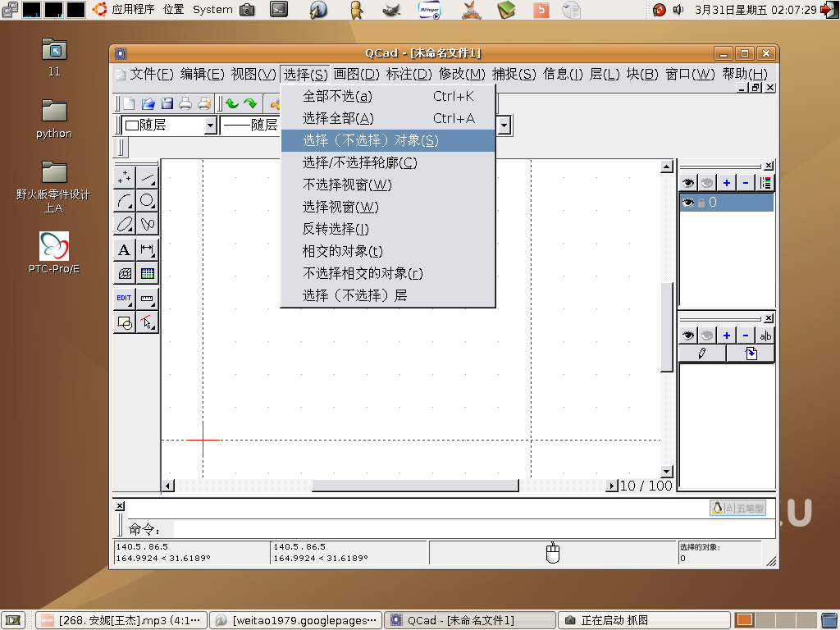Viewport: 840px width, 630px height.
Task: Click the command line input field
Action: coord(474,529)
